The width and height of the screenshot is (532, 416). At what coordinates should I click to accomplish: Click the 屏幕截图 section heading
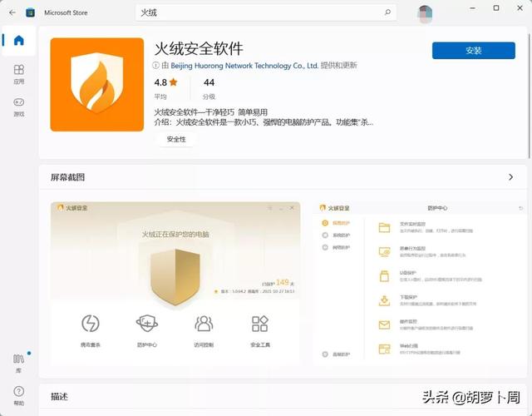[x=67, y=177]
